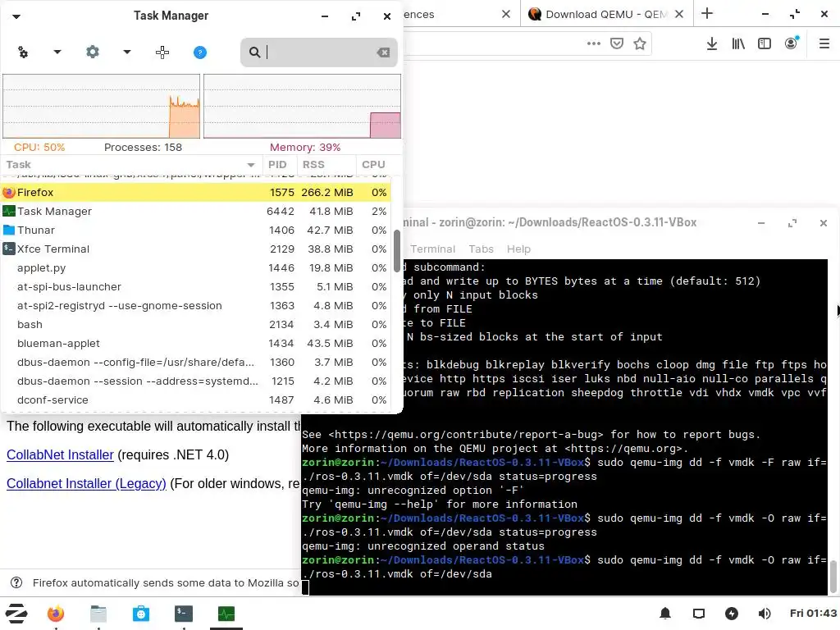The height and width of the screenshot is (630, 840).
Task: Sort processes by Task column
Action: 130,164
